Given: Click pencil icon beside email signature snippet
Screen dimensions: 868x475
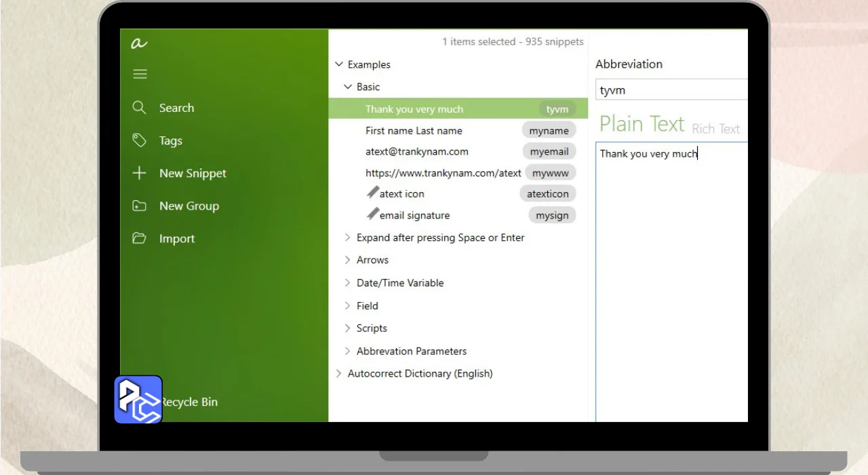Looking at the screenshot, I should [x=372, y=214].
